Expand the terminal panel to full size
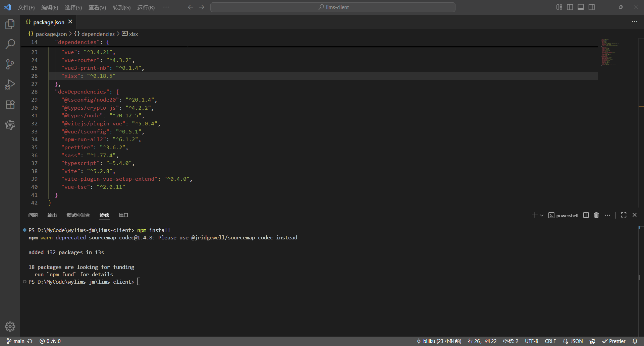The width and height of the screenshot is (644, 346). (x=624, y=215)
